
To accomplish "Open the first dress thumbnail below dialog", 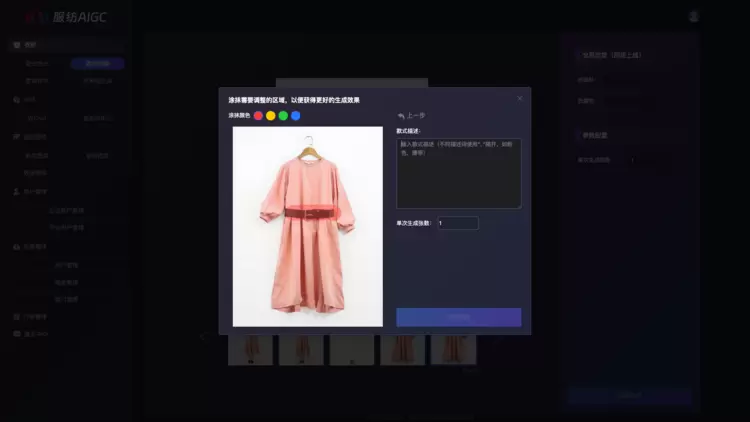I will tap(250, 349).
